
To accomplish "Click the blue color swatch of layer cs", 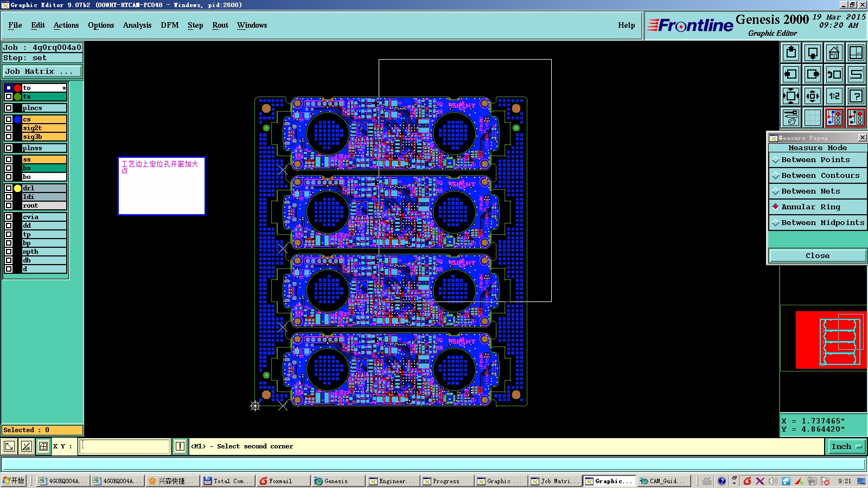I will click(x=17, y=119).
